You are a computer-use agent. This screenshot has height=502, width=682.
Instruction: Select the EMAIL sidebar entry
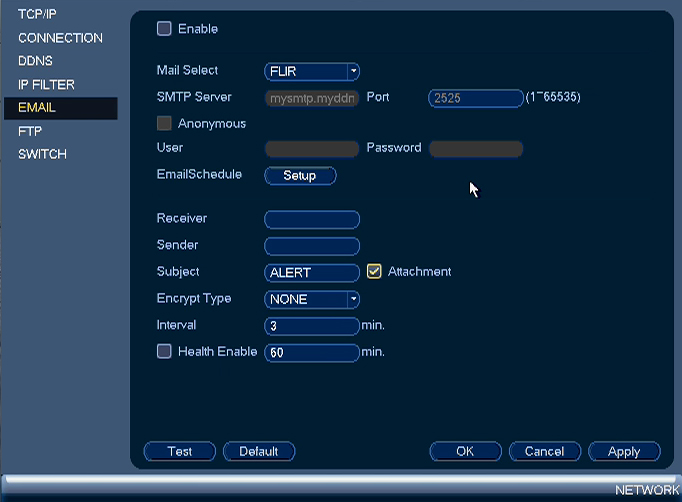60,108
